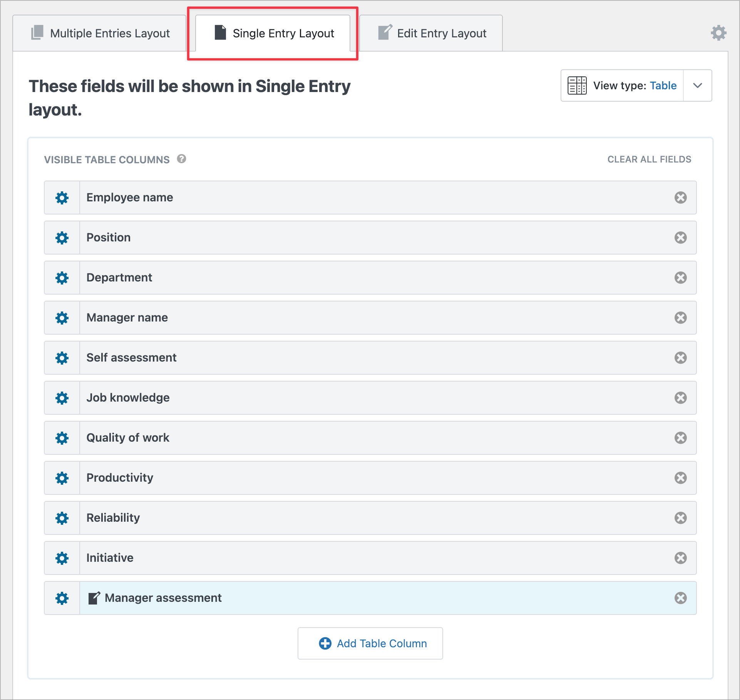Remove the Initiative field
This screenshot has width=740, height=700.
(680, 558)
